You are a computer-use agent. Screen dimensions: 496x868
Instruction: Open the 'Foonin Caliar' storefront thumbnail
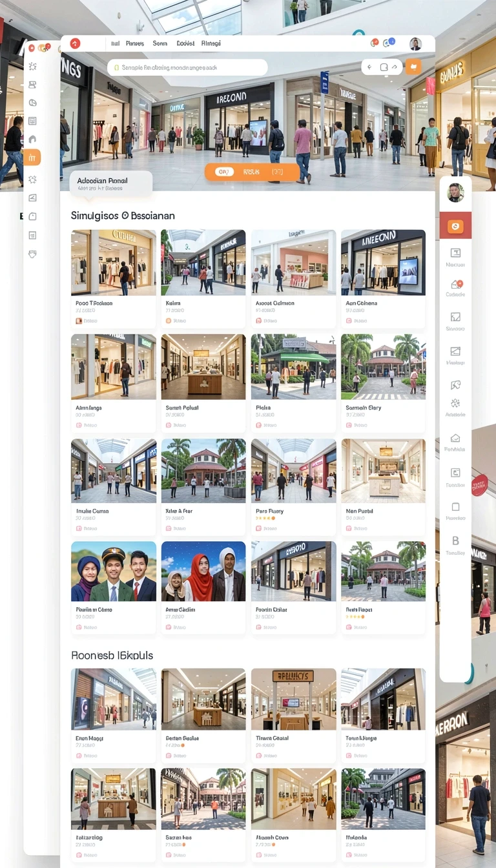point(293,572)
